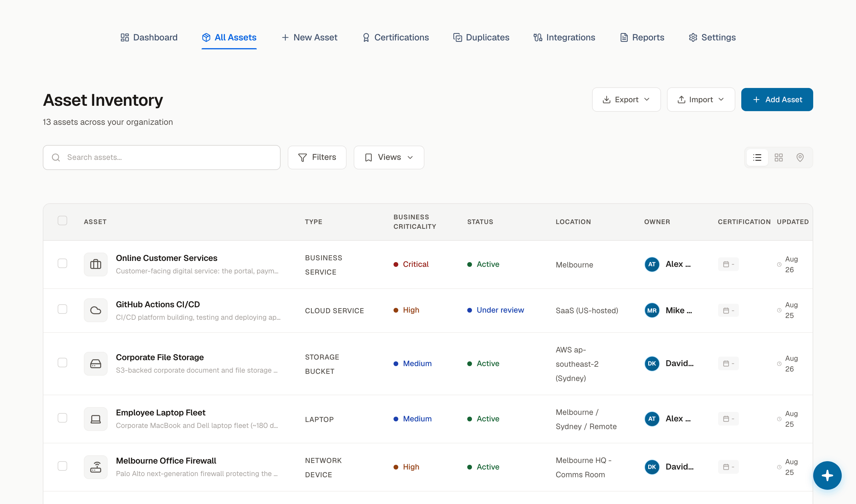Image resolution: width=856 pixels, height=504 pixels.
Task: Click the drive icon for Corporate File Storage
Action: click(x=96, y=364)
